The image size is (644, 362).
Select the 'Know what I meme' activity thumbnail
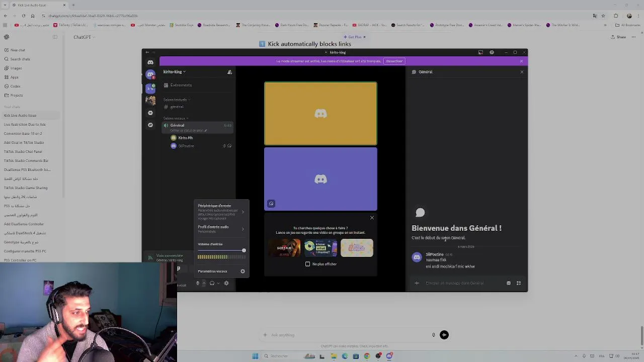(x=320, y=248)
